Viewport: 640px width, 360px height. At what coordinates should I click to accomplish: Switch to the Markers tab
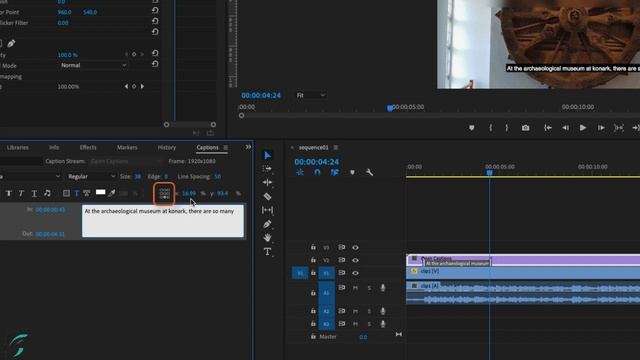(127, 147)
